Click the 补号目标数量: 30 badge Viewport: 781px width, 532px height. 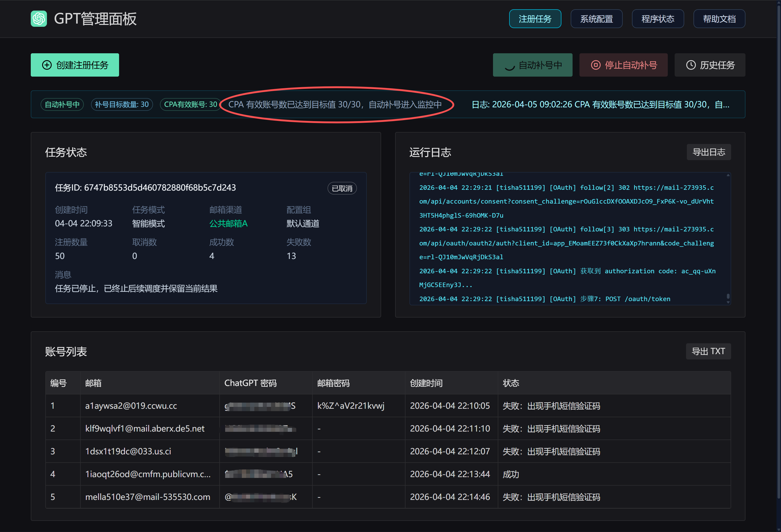[122, 104]
